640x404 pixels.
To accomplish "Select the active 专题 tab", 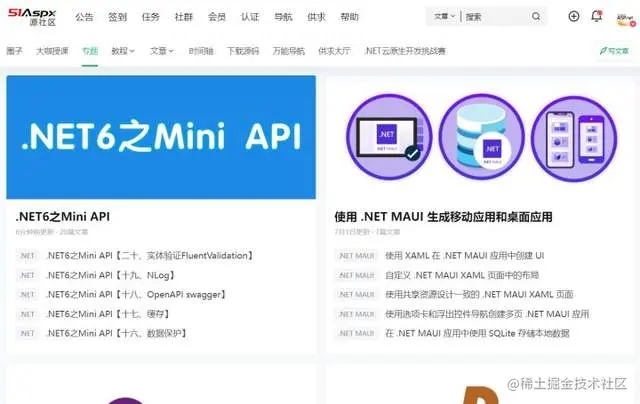I will tap(90, 51).
